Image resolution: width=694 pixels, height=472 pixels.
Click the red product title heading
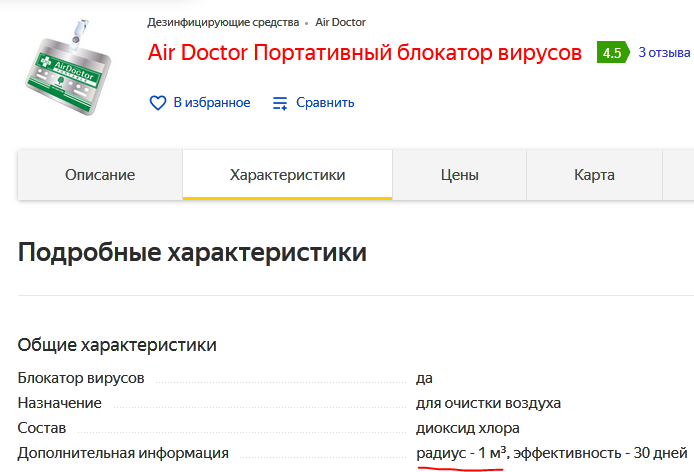coord(364,53)
